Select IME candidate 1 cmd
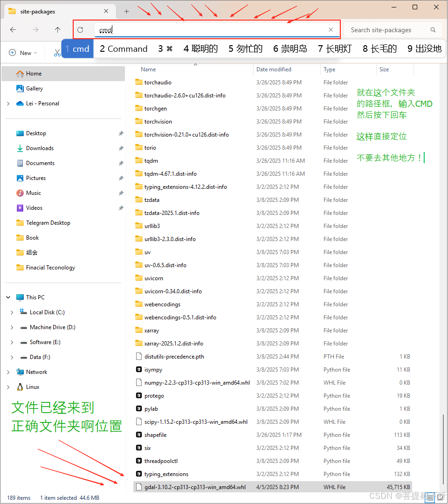This screenshot has width=448, height=504. 77,49
